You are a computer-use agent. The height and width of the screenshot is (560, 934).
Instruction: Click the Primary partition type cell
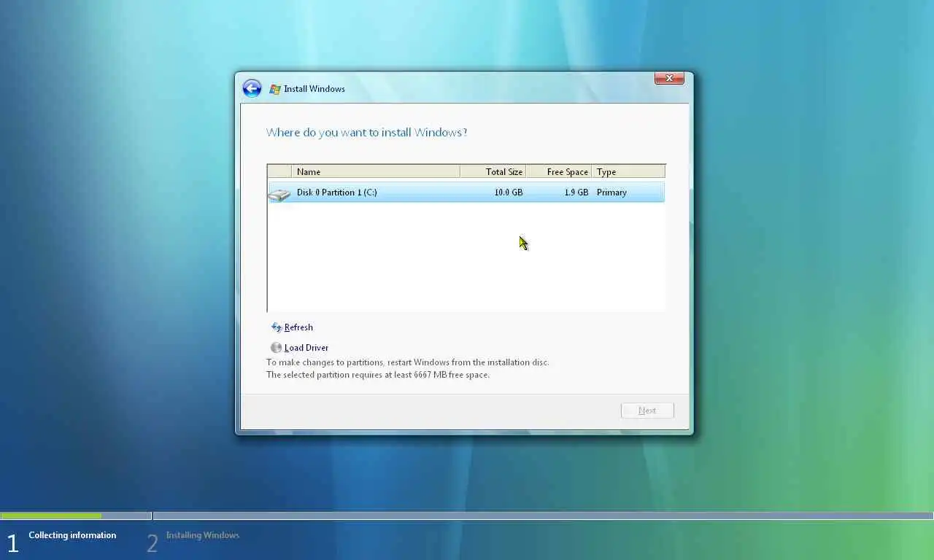coord(611,192)
